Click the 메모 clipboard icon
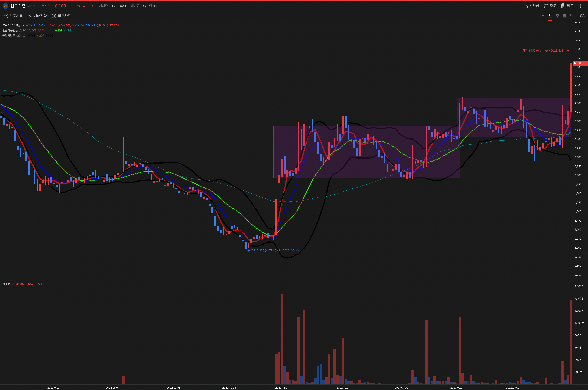This screenshot has width=588, height=390. (x=563, y=6)
